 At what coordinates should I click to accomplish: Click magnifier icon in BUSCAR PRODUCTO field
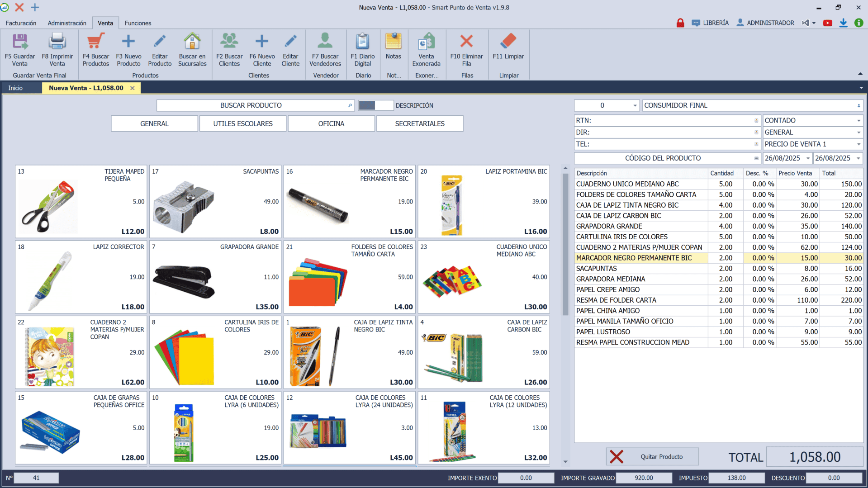click(x=350, y=105)
